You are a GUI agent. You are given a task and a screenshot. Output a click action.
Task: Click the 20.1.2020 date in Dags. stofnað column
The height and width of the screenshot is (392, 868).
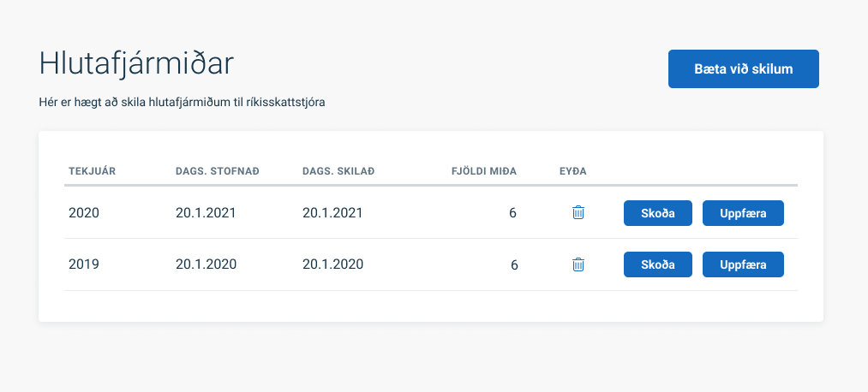pos(206,264)
